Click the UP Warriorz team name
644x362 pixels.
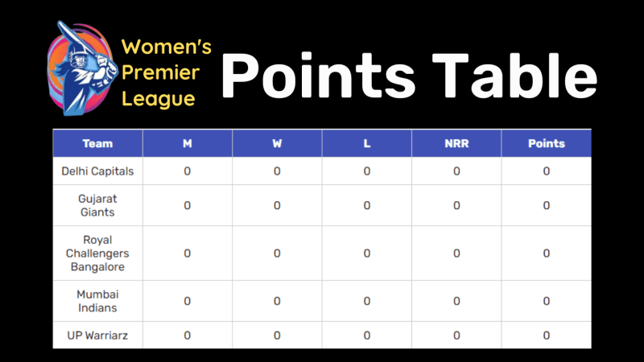click(x=97, y=335)
